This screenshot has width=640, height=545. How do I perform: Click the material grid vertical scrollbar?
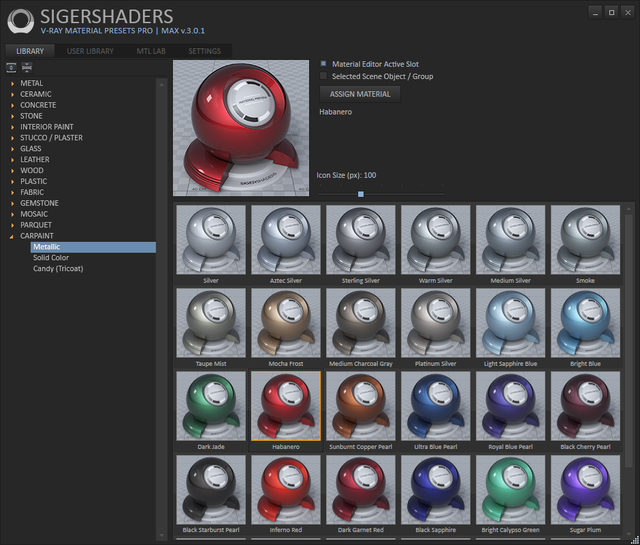pos(629,339)
